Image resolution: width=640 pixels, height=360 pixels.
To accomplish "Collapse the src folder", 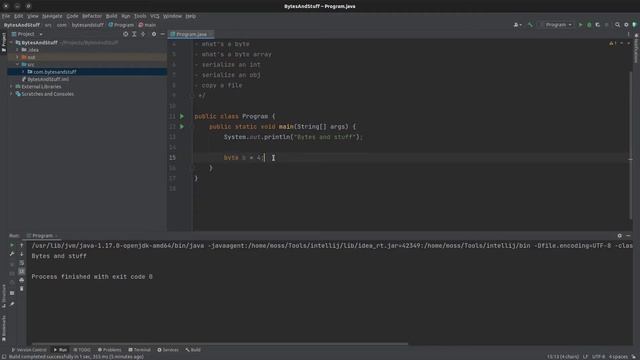I will coord(17,64).
